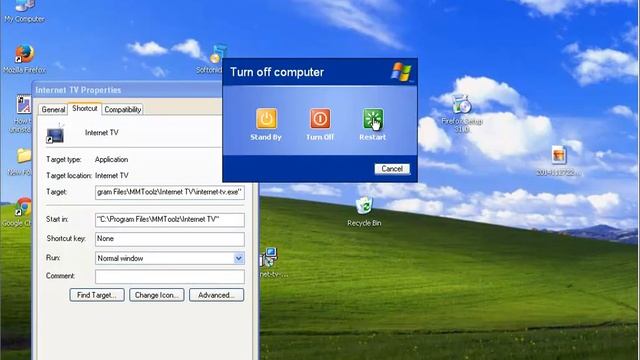Select the How to uninstall document icon
This screenshot has width=640, height=360.
24,104
